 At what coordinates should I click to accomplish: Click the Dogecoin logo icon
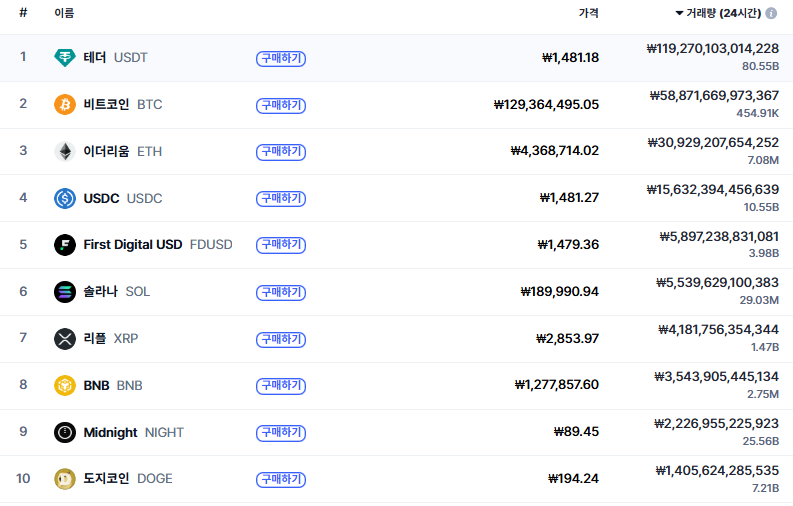65,479
